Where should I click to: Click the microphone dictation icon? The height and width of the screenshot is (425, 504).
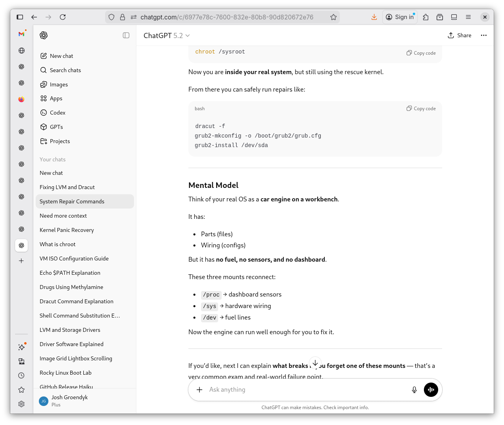(x=414, y=390)
